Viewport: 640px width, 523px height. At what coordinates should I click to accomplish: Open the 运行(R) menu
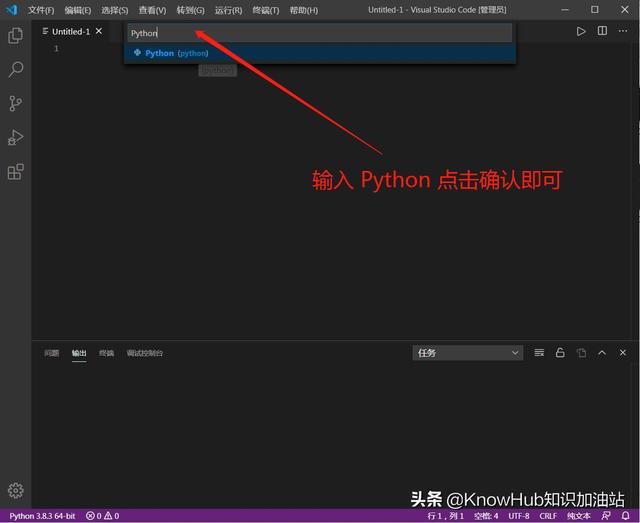[229, 10]
